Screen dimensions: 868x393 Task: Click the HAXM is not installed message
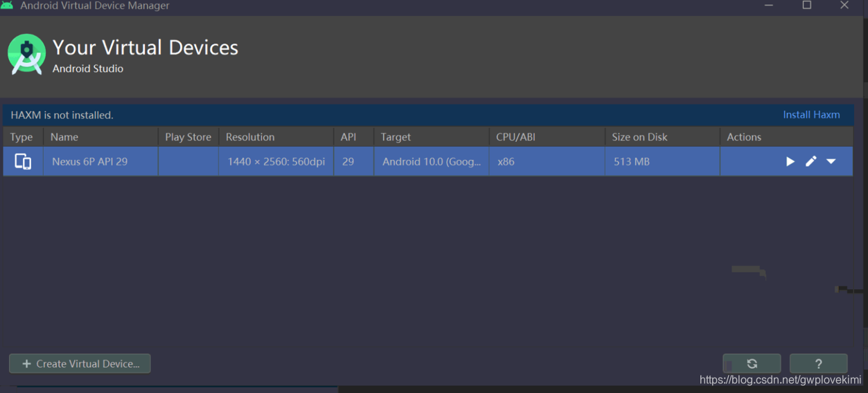62,115
